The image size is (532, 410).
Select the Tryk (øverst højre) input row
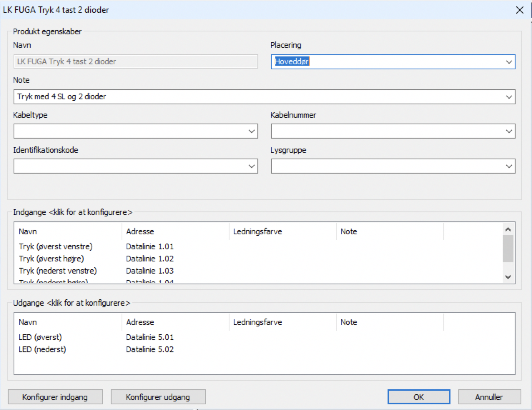(51, 259)
